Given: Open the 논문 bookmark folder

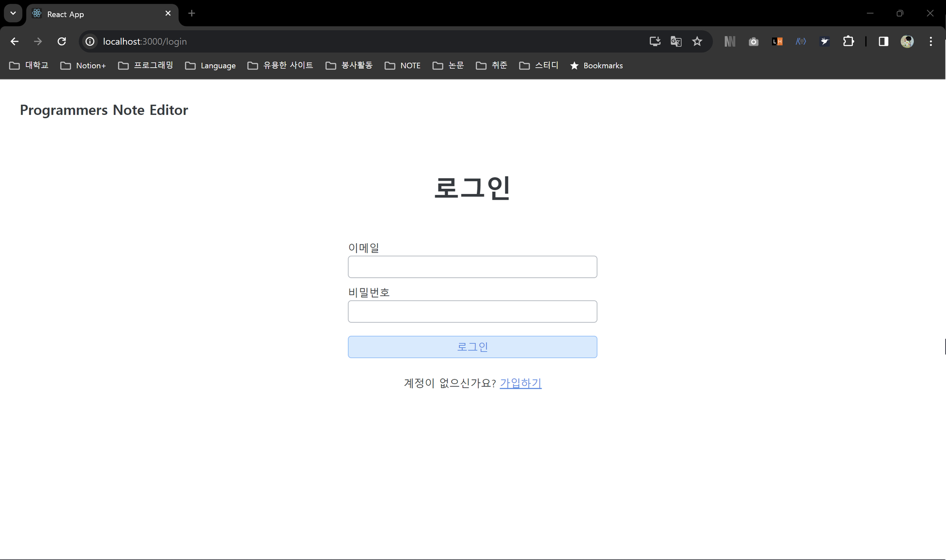Looking at the screenshot, I should pos(448,65).
